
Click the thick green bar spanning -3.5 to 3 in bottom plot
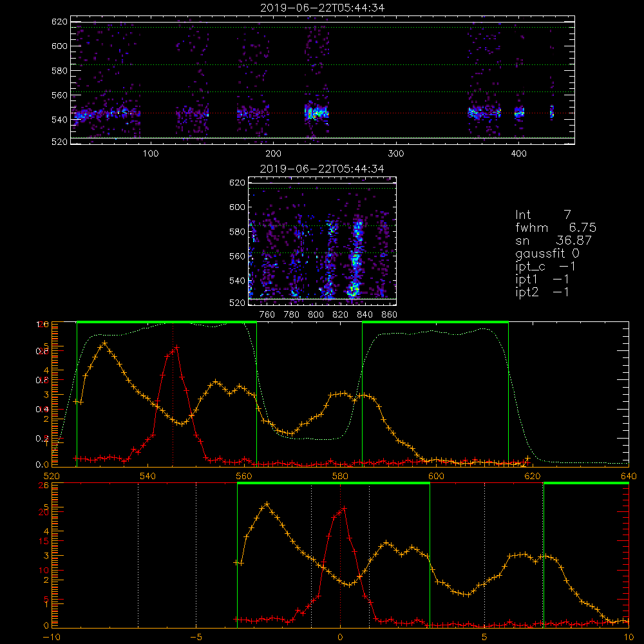pyautogui.click(x=334, y=483)
